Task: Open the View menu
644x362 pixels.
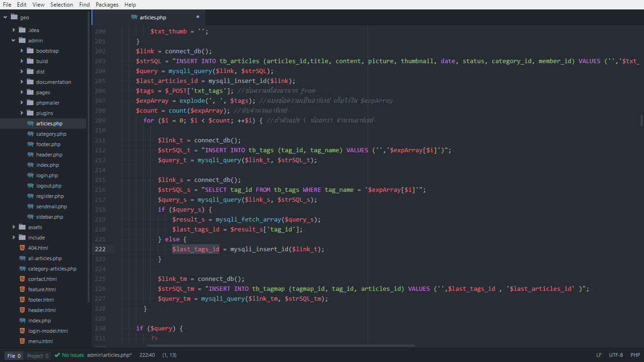Action: [x=39, y=5]
